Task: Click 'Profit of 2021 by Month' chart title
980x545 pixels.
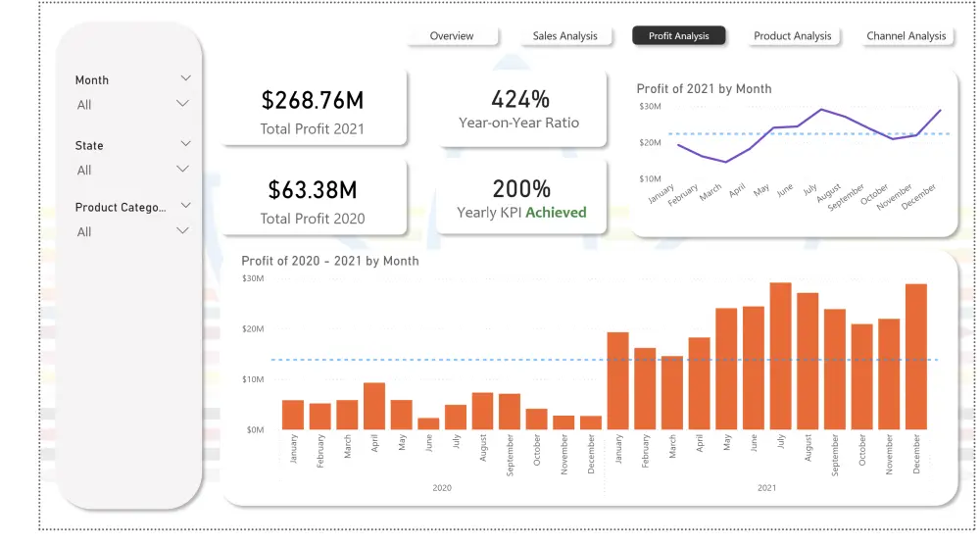Action: [x=704, y=89]
